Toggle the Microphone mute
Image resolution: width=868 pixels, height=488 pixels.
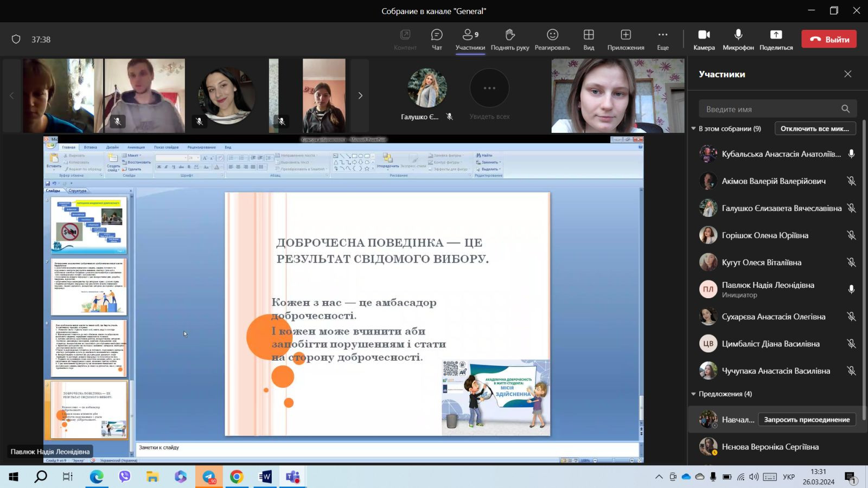[x=738, y=39]
